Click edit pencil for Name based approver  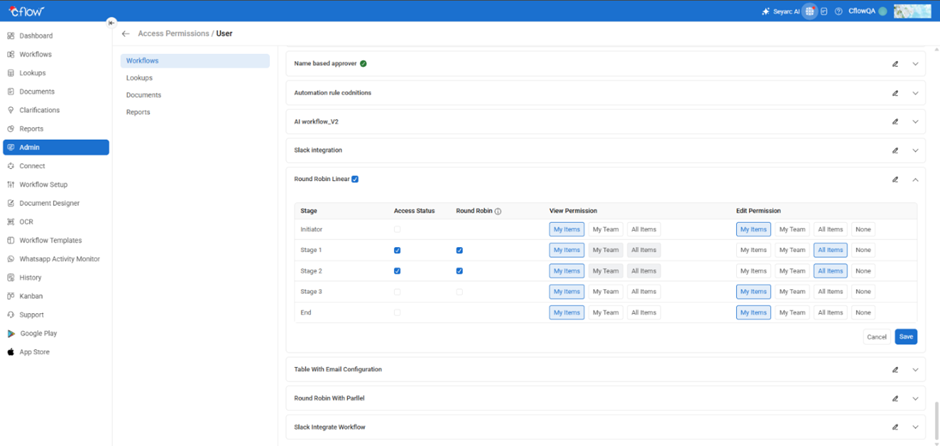click(x=895, y=64)
